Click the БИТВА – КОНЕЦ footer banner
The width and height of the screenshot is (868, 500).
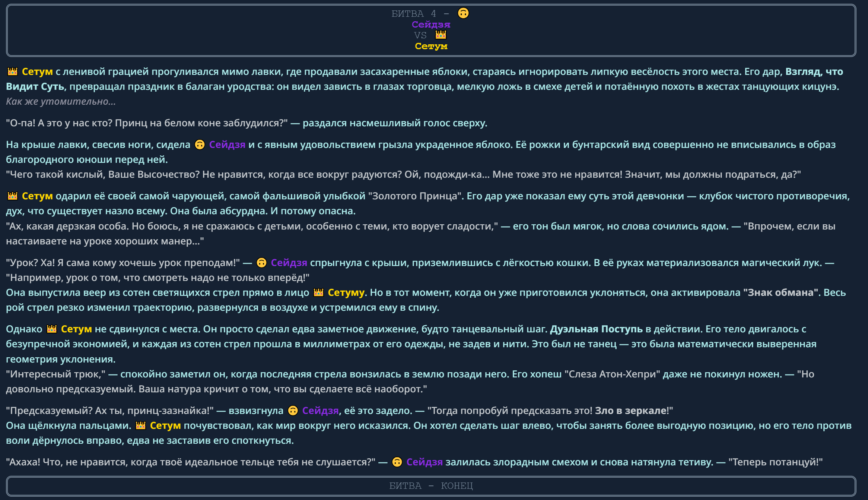click(431, 486)
